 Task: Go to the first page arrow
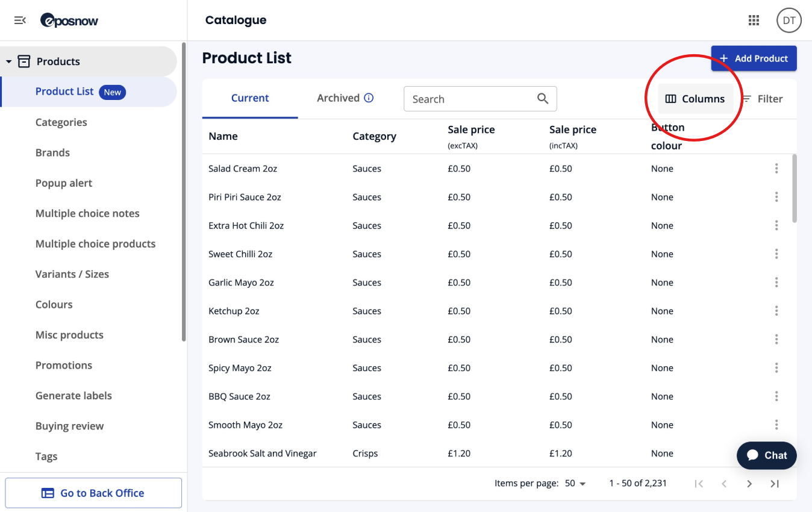pyautogui.click(x=699, y=484)
